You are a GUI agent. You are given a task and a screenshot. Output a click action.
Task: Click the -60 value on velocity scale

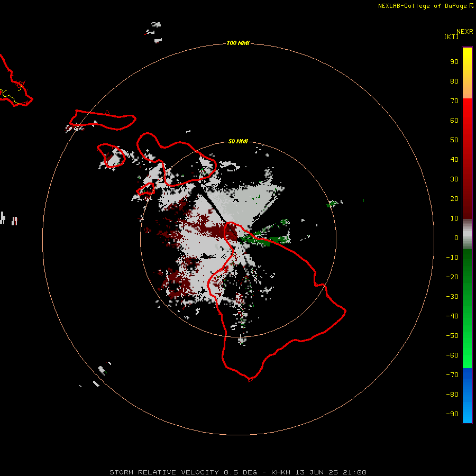[x=452, y=355]
